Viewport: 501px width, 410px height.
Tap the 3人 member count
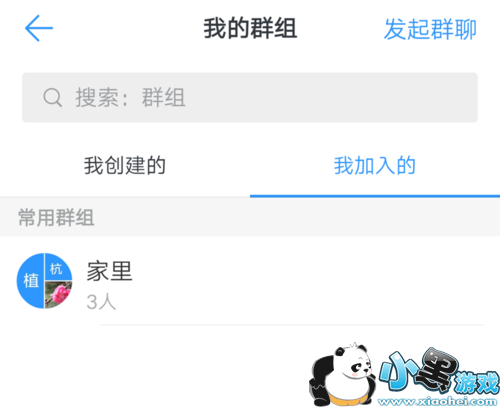pyautogui.click(x=101, y=302)
